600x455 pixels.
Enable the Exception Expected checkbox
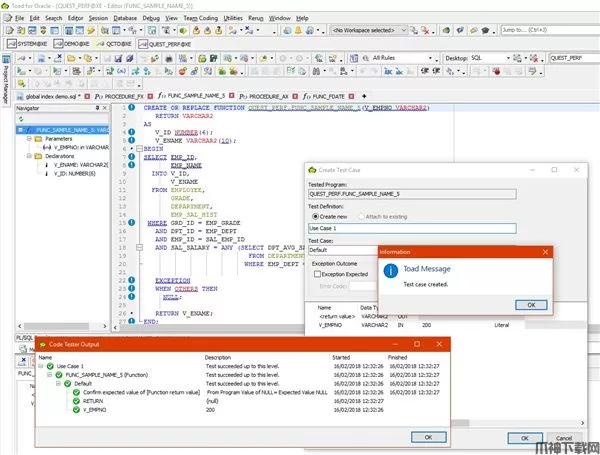318,272
